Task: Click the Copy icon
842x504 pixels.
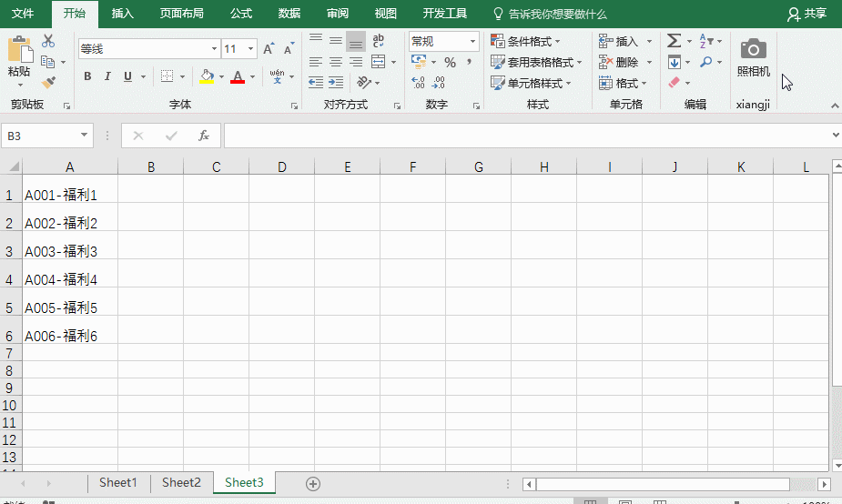Action: pyautogui.click(x=48, y=62)
